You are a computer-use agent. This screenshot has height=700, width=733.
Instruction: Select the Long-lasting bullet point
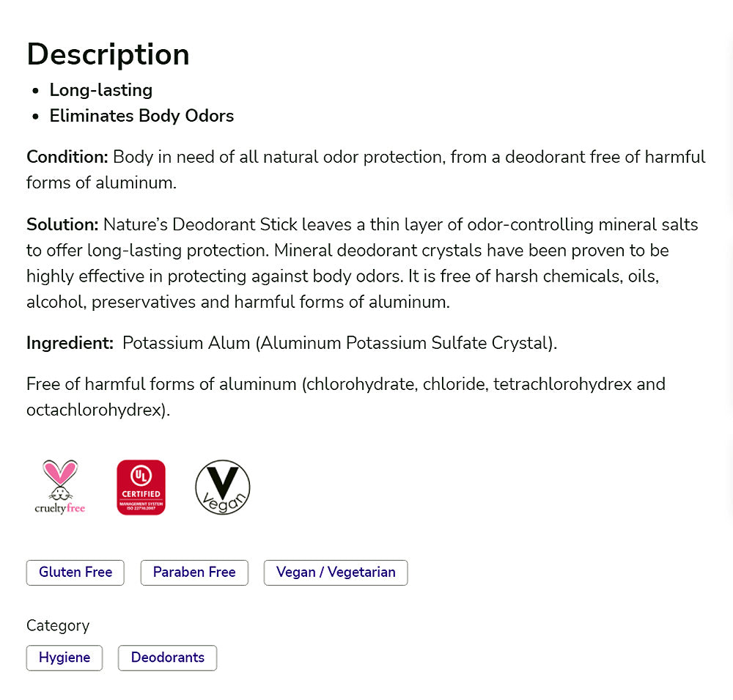[x=100, y=89]
